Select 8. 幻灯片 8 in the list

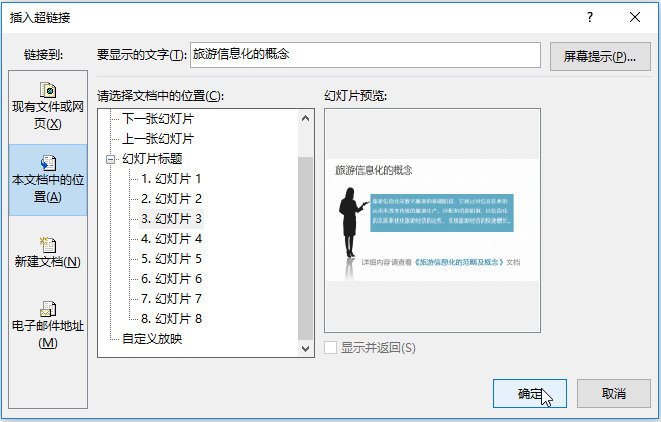pyautogui.click(x=172, y=318)
